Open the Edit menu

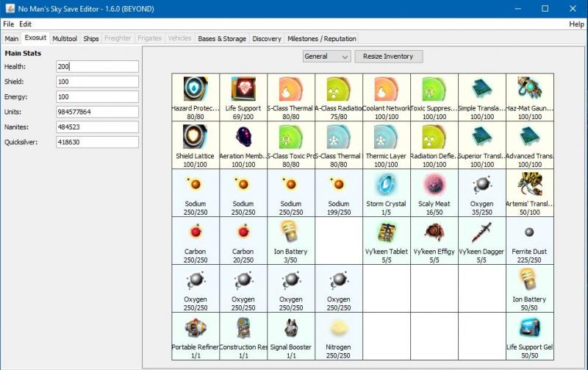coord(25,24)
